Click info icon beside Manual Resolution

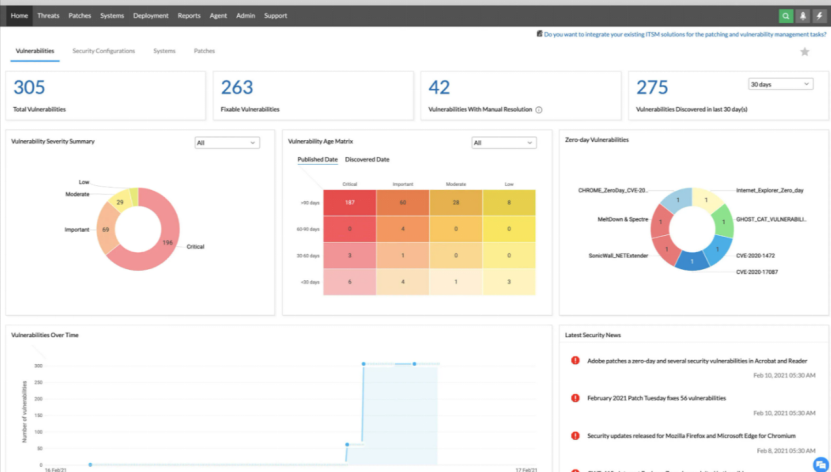pos(538,110)
